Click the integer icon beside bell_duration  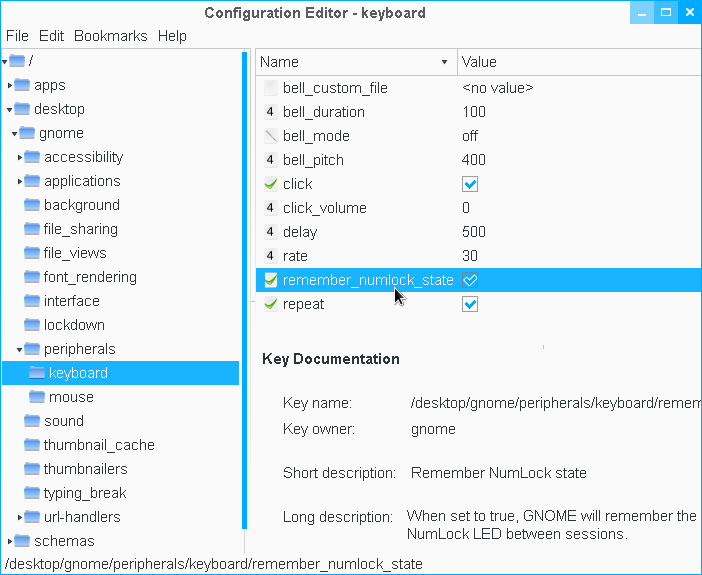270,112
